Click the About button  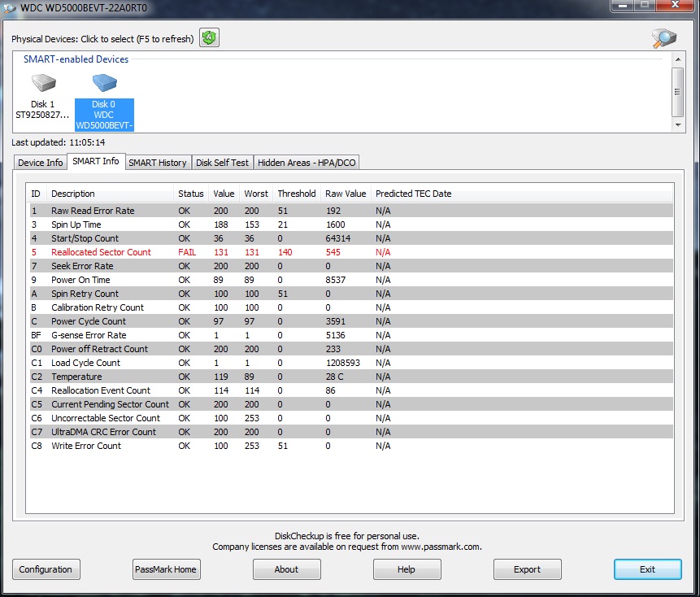coord(286,569)
